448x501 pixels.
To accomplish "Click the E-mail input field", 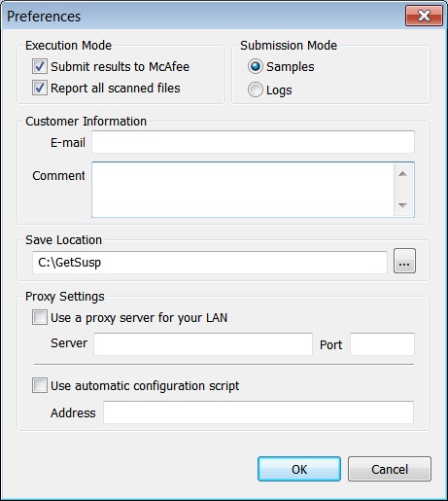I will coord(253,142).
